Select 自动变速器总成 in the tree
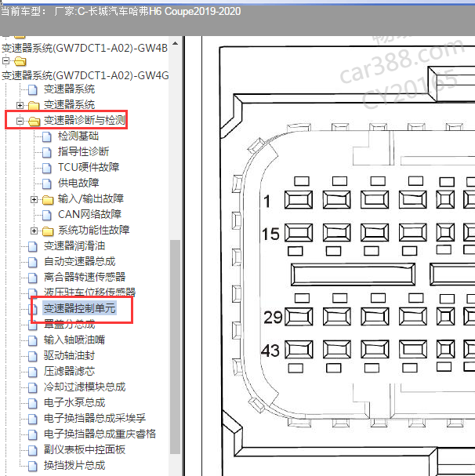This screenshot has width=475, height=476. coord(79,261)
